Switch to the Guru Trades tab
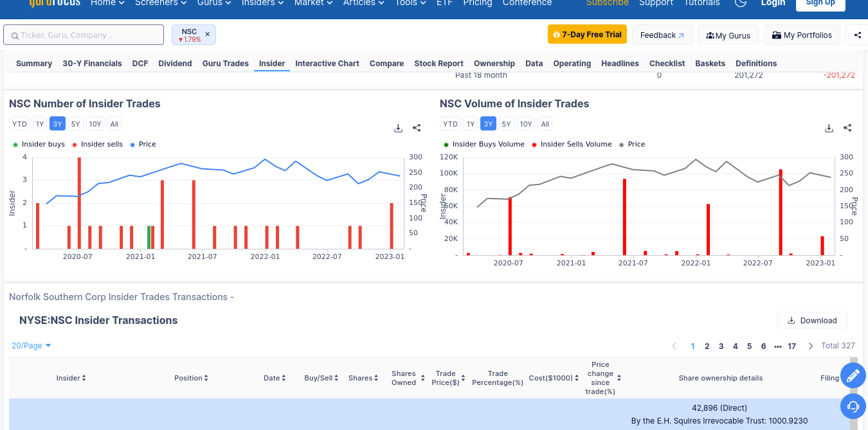 [226, 64]
